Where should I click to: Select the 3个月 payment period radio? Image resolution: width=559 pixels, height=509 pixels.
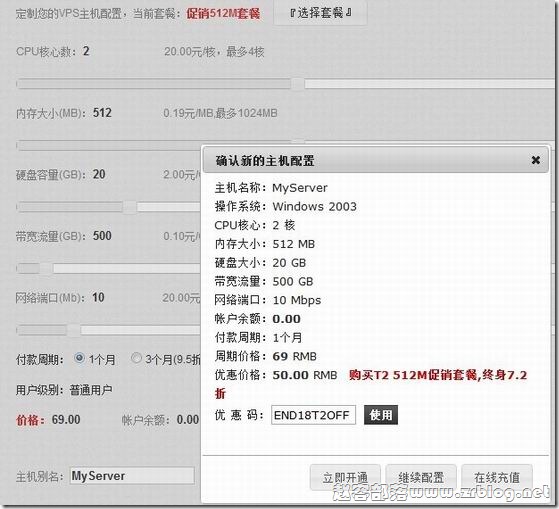[136, 358]
